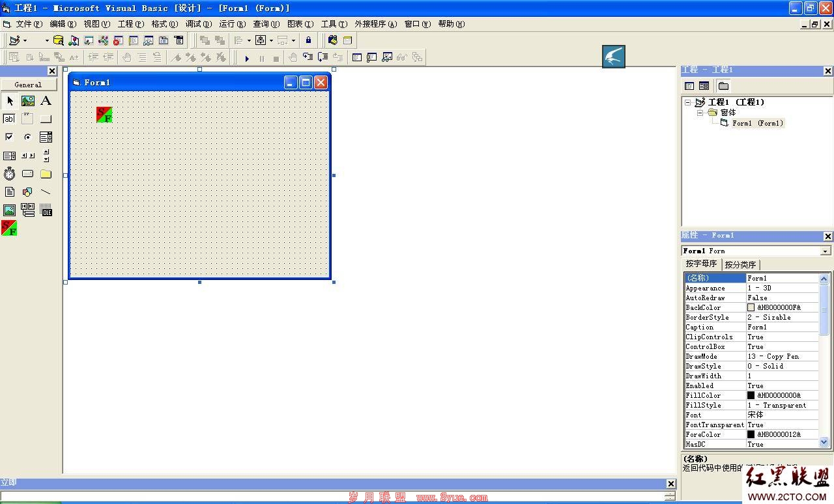Select the red-green SF custom control tool
This screenshot has width=834, height=504.
pyautogui.click(x=9, y=228)
